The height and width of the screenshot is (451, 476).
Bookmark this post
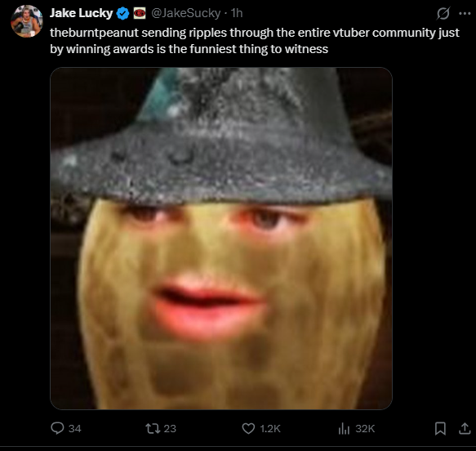[440, 428]
